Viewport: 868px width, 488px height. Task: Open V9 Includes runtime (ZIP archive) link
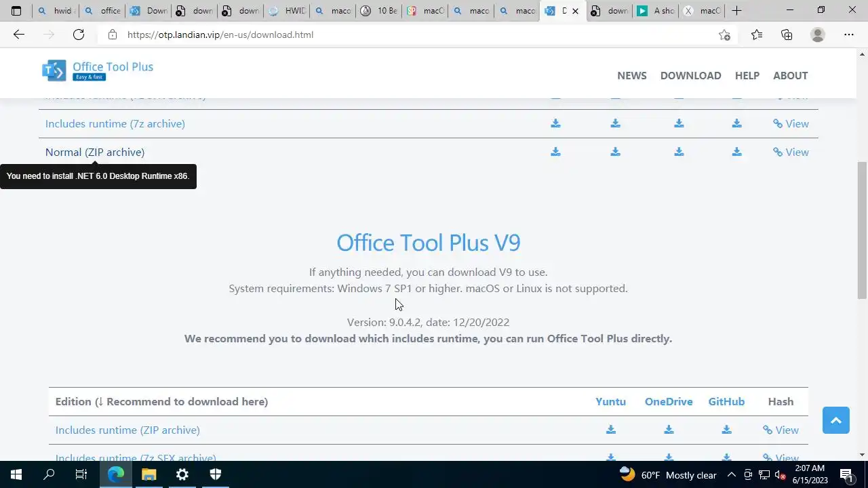point(127,430)
